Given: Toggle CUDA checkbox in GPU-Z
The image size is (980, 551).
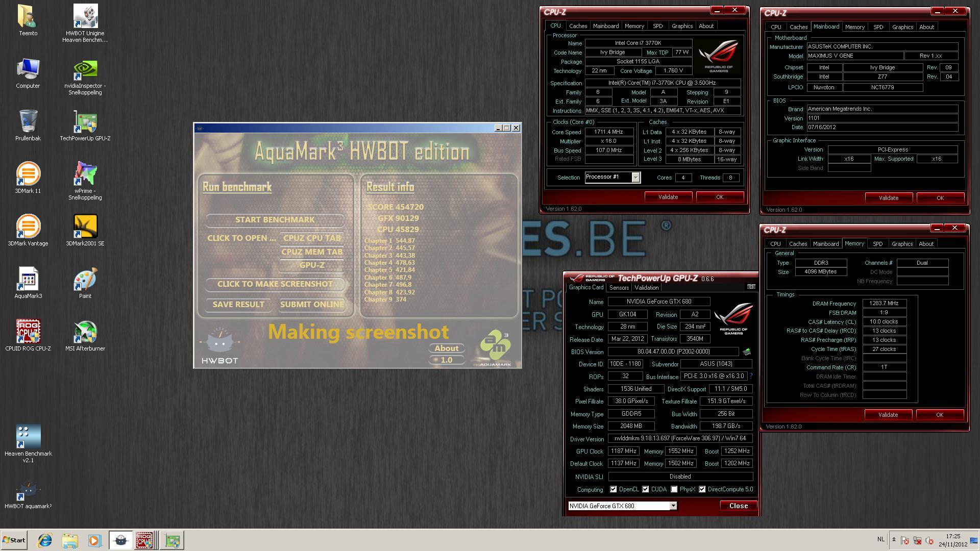Looking at the screenshot, I should tap(645, 489).
